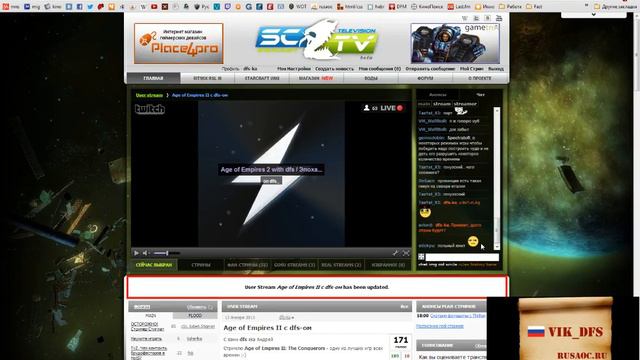Image resolution: width=640 pixels, height=360 pixels.
Task: Click the User stream breadcrumb link
Action: click(x=149, y=95)
